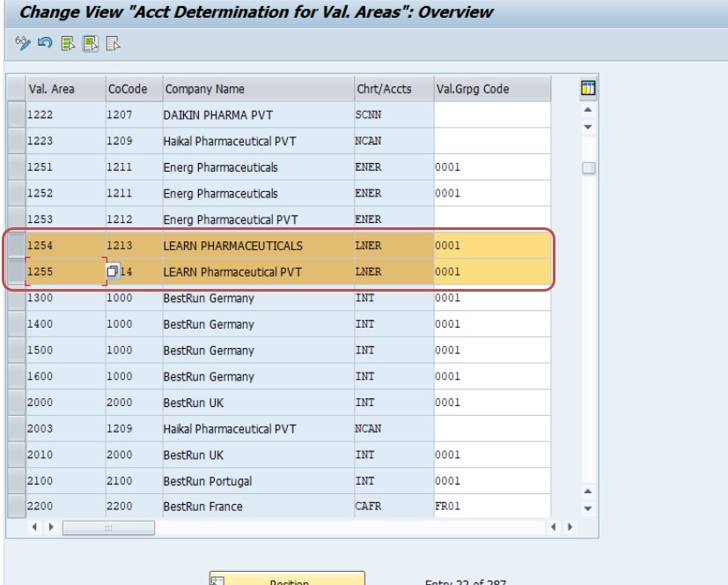
Task: Toggle row selector for Val. Area 1254
Action: click(x=16, y=245)
